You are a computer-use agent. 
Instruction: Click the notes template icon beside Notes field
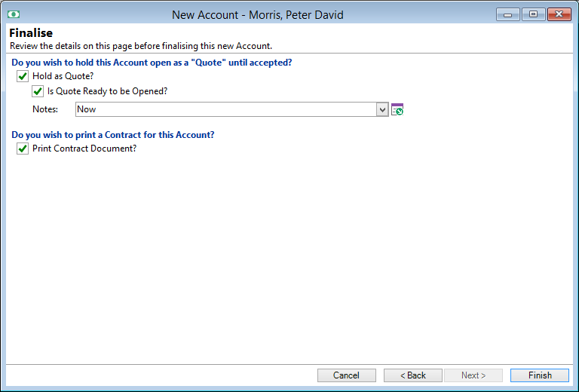point(397,109)
